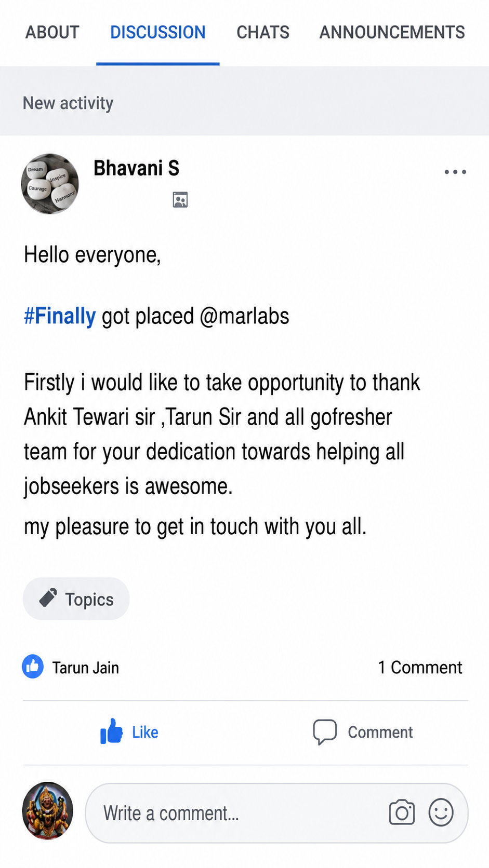The width and height of the screenshot is (489, 868).
Task: Go to the Announcements tab
Action: tap(392, 32)
